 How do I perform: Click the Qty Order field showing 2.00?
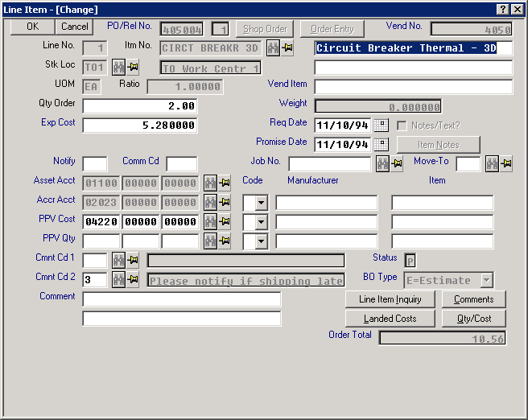[x=140, y=106]
